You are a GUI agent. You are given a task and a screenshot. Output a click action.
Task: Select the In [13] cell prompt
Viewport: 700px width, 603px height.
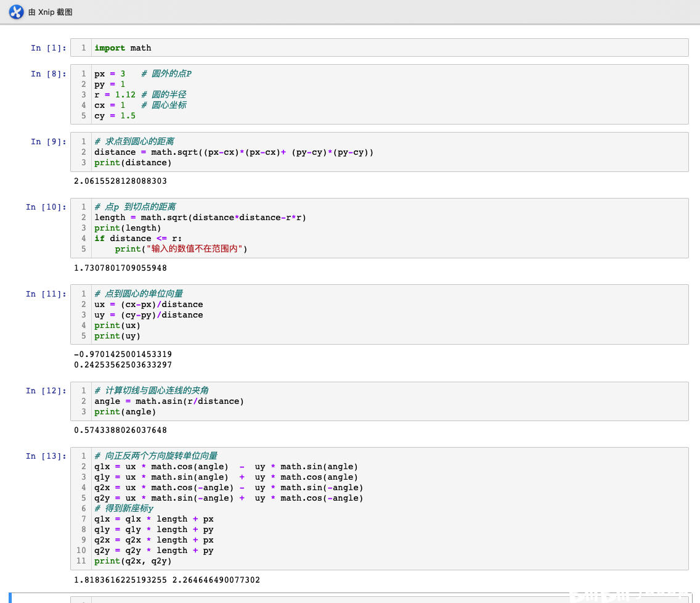coord(46,456)
